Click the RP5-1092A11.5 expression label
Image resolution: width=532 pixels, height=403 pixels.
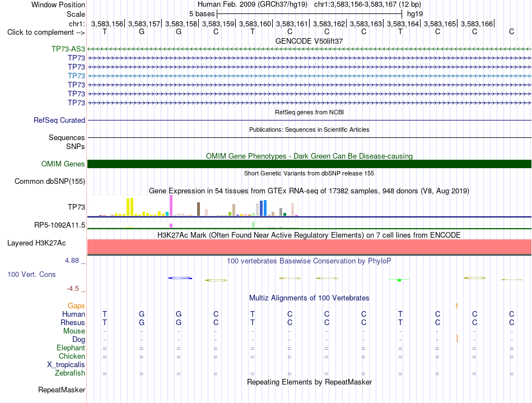point(60,225)
